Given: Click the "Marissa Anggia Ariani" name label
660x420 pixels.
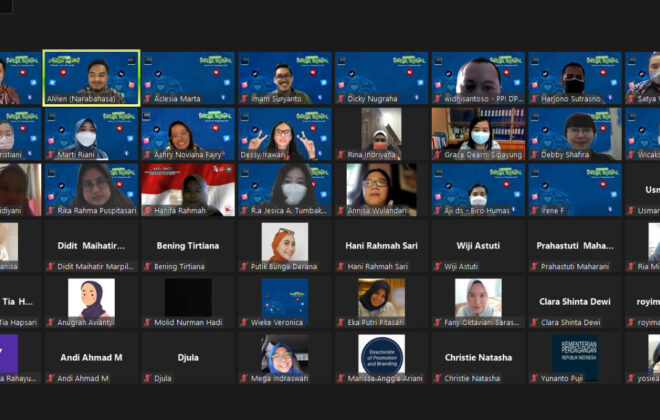Looking at the screenshot, I should [x=385, y=378].
